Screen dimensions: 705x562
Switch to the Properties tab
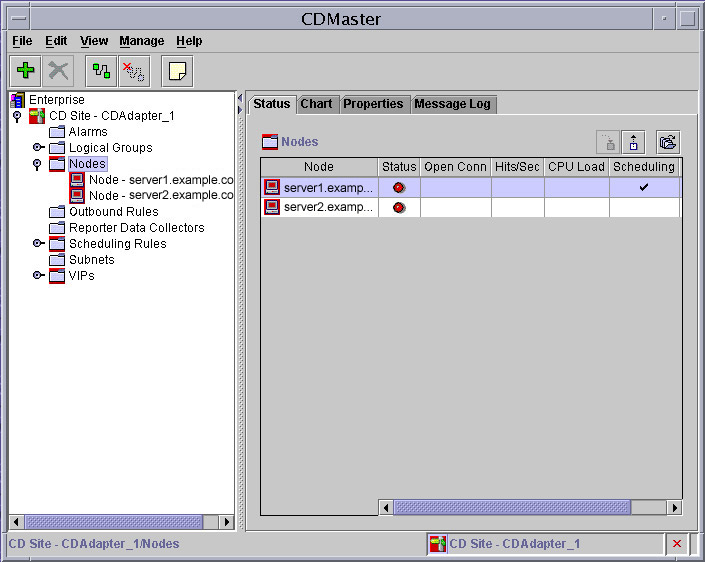tap(373, 104)
